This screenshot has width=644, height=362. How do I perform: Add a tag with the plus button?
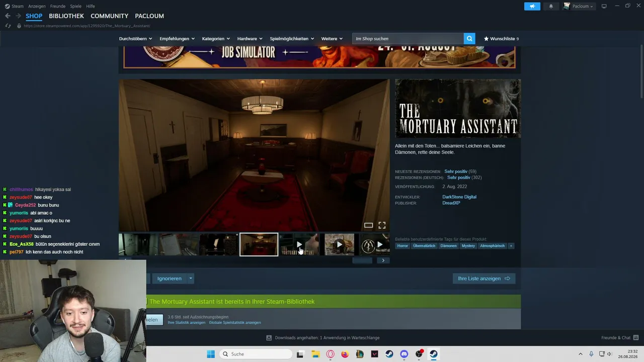click(x=511, y=246)
